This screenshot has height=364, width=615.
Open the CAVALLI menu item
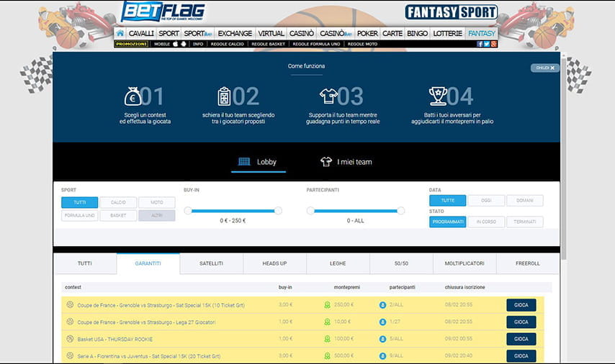pyautogui.click(x=141, y=33)
